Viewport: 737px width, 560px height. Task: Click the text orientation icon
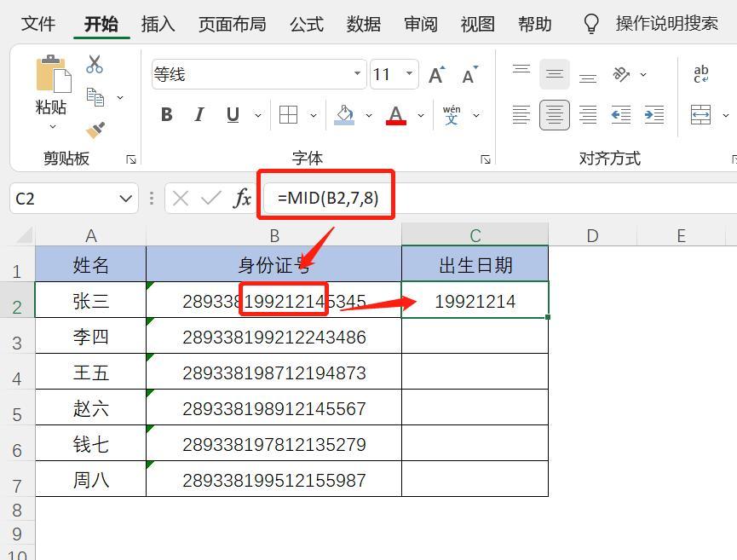click(621, 74)
